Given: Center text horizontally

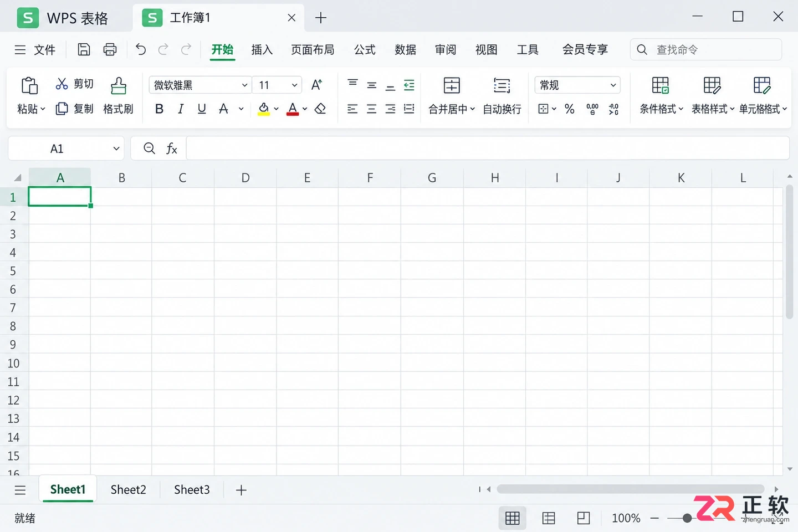Looking at the screenshot, I should [x=372, y=109].
